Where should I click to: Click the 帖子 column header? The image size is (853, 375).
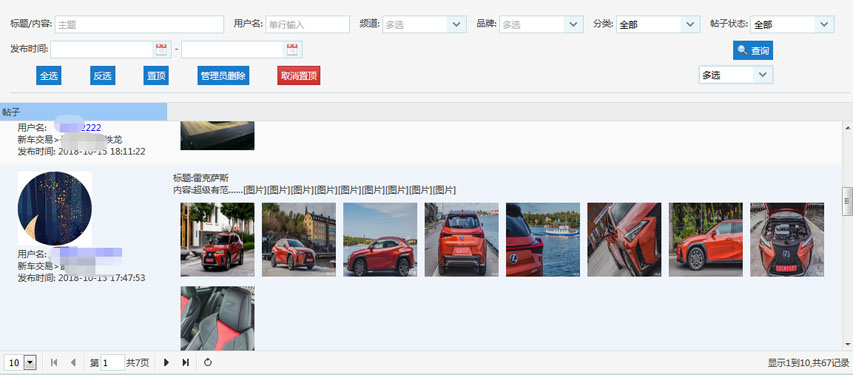(83, 112)
